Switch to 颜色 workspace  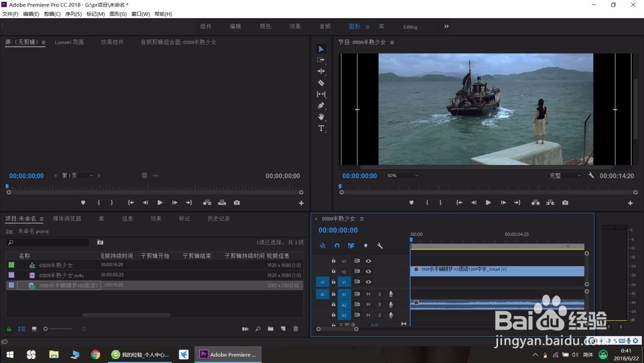click(x=265, y=26)
